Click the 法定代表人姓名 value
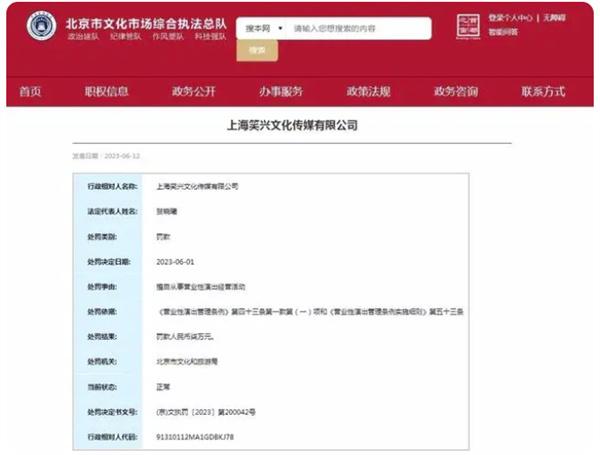 [166, 211]
